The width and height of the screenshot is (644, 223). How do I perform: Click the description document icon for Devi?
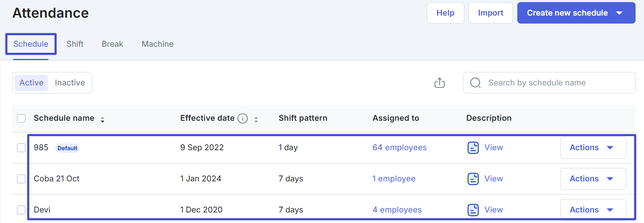(x=473, y=210)
